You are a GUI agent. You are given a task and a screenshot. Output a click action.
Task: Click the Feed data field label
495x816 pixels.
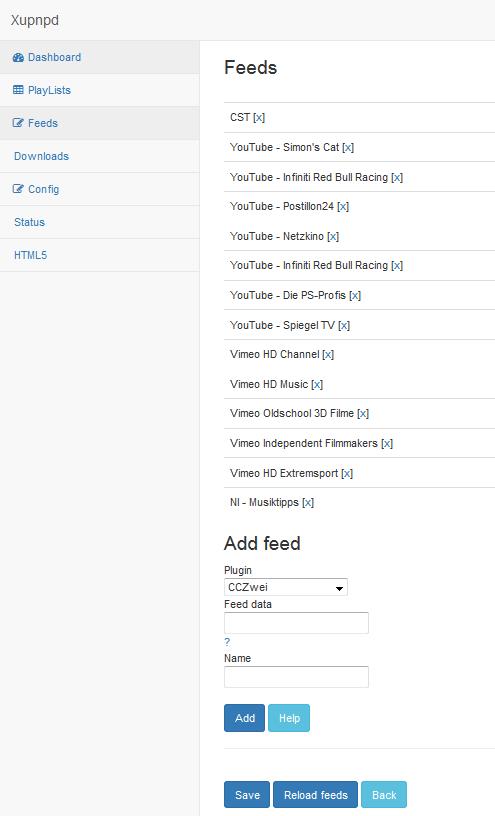click(248, 604)
